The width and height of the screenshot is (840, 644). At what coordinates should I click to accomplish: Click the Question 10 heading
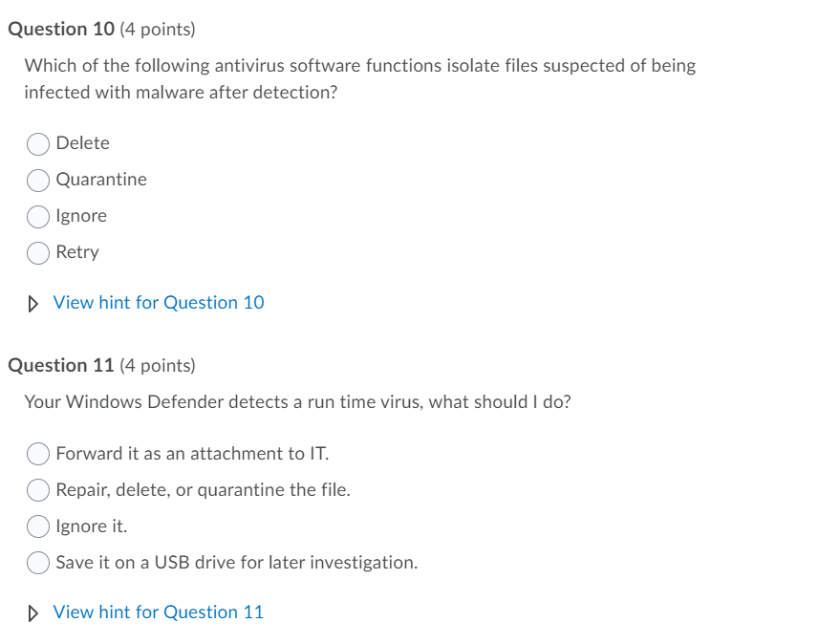(61, 29)
